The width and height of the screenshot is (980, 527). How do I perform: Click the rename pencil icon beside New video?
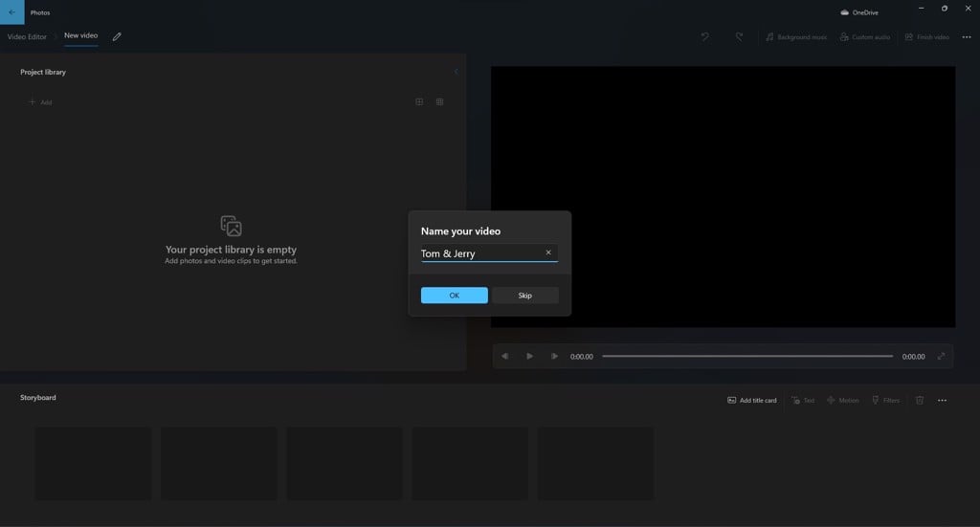coord(117,37)
